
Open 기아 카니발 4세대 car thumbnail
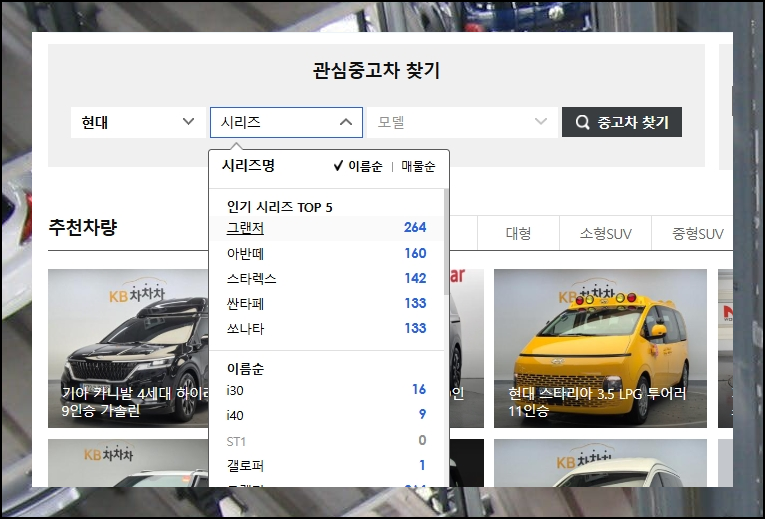pos(128,348)
